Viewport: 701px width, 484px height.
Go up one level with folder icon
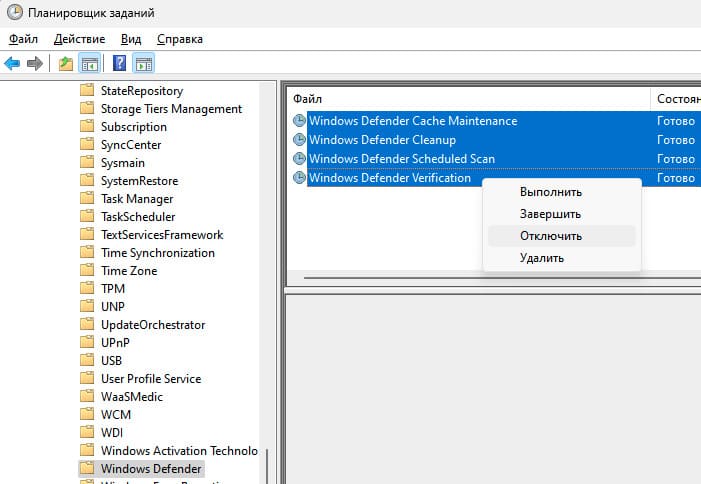pos(66,64)
